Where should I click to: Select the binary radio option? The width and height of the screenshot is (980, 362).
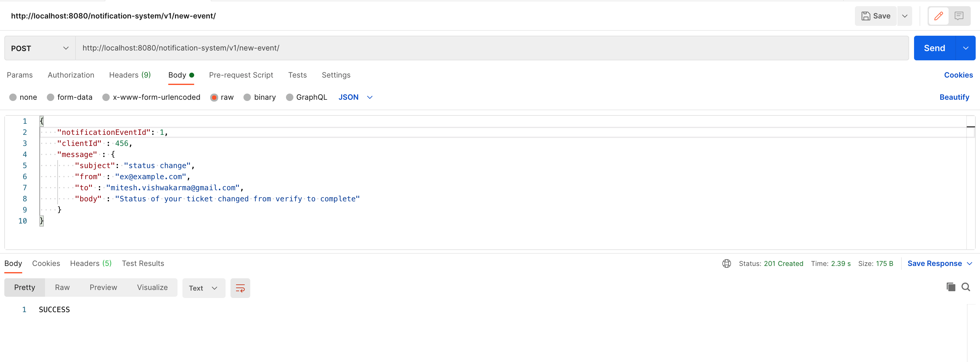247,97
